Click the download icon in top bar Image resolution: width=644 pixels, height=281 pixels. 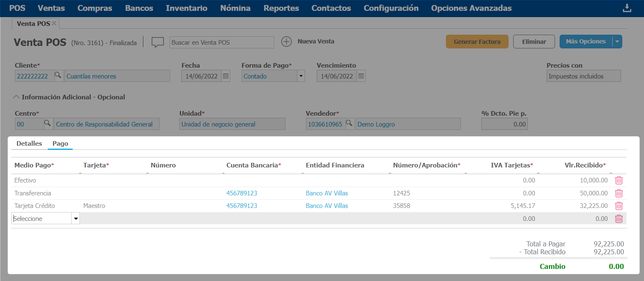coord(627,8)
